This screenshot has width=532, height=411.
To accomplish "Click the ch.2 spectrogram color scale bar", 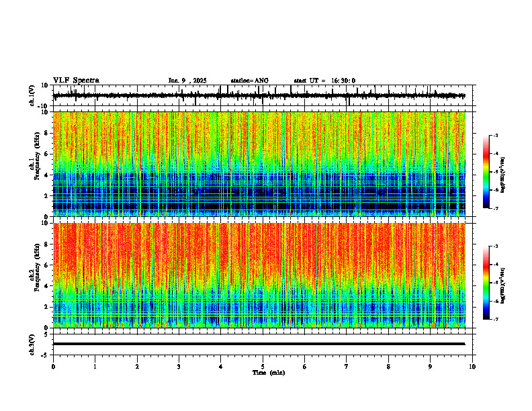I will pyautogui.click(x=486, y=283).
